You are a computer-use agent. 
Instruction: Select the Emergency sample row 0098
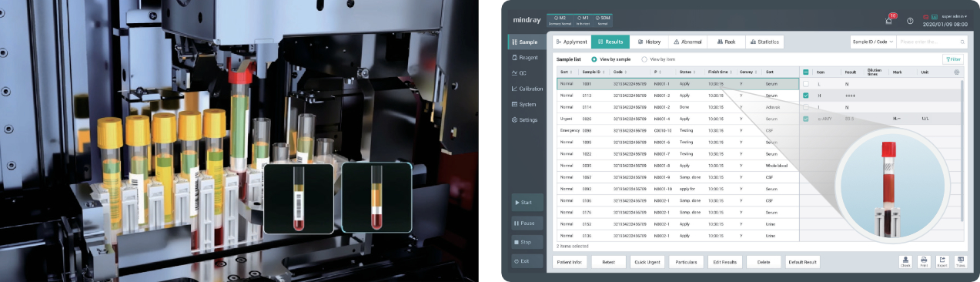point(677,130)
